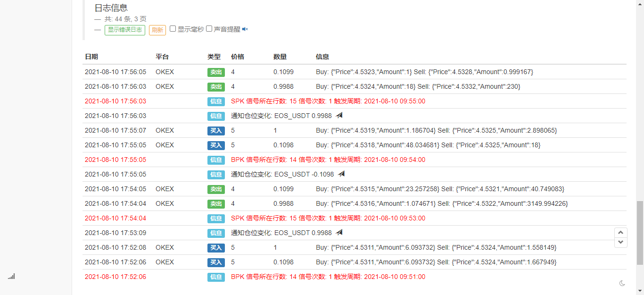644x295 pixels.
Task: Click SPK signal text with 触发周期 09:53:00
Action: pyautogui.click(x=328, y=218)
